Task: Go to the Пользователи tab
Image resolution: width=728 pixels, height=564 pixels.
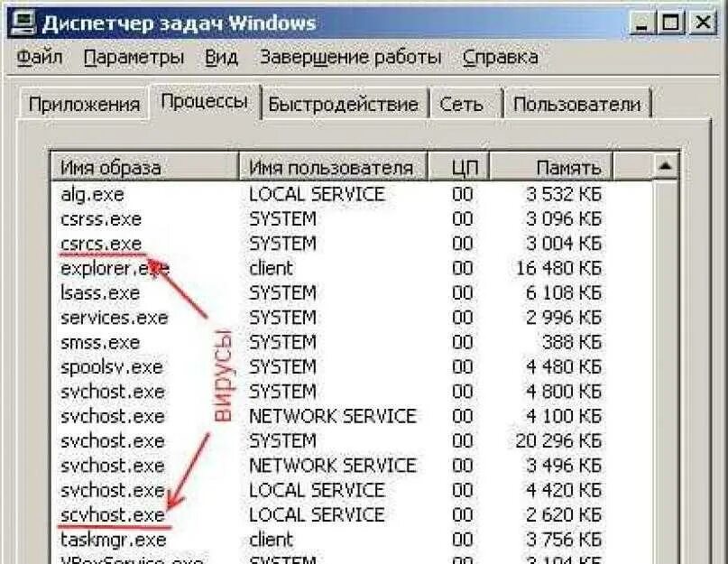Action: coord(577,104)
